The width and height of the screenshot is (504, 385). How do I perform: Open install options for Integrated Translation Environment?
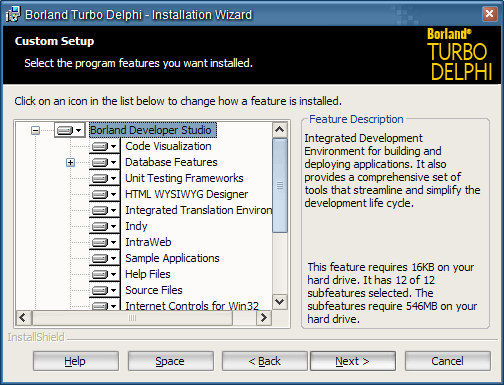click(x=104, y=210)
